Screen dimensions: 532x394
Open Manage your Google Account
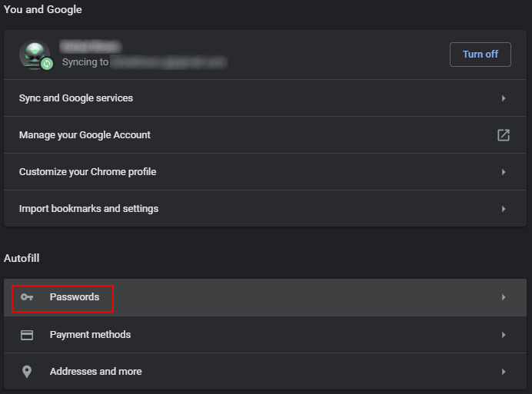click(265, 135)
